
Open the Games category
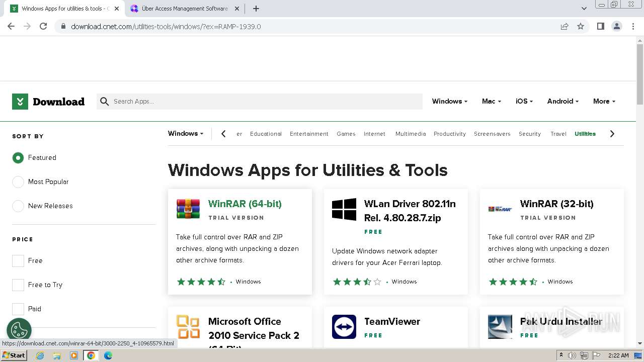pyautogui.click(x=346, y=134)
